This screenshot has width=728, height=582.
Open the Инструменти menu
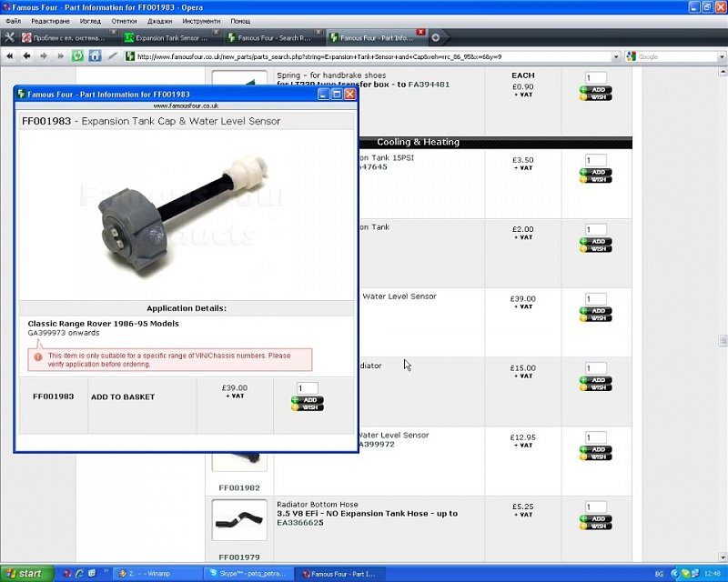pos(201,21)
